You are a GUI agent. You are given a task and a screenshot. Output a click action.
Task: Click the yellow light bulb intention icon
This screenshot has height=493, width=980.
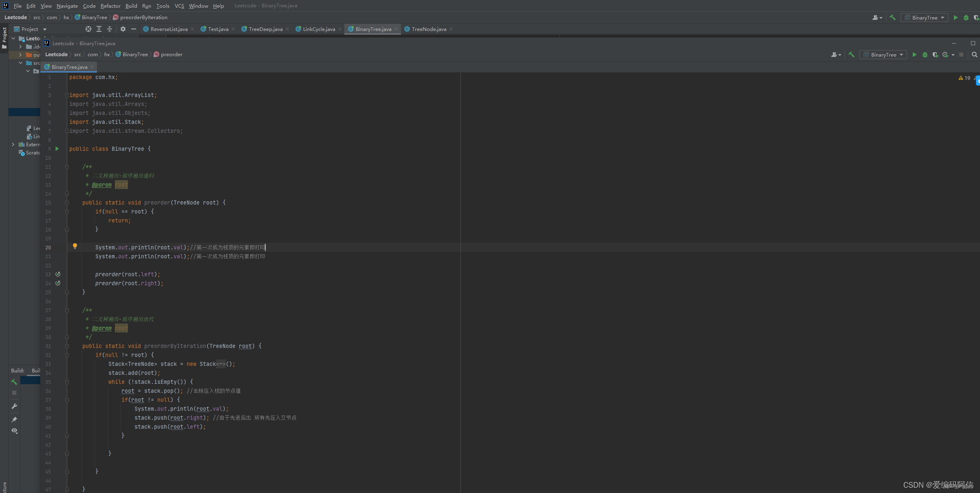point(75,246)
